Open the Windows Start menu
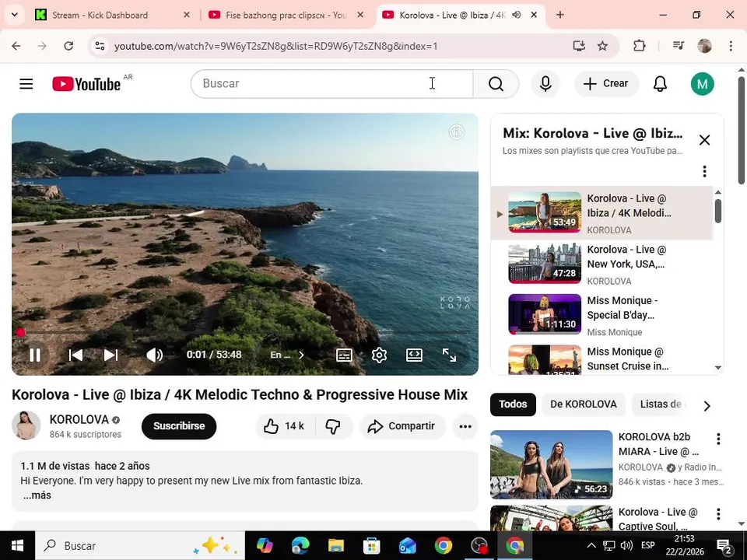The image size is (747, 560). pyautogui.click(x=17, y=546)
